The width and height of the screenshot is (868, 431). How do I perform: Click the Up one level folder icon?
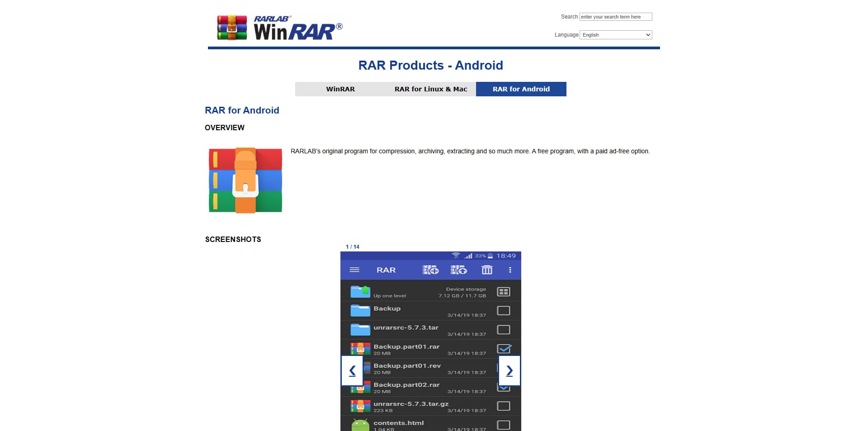(x=360, y=292)
